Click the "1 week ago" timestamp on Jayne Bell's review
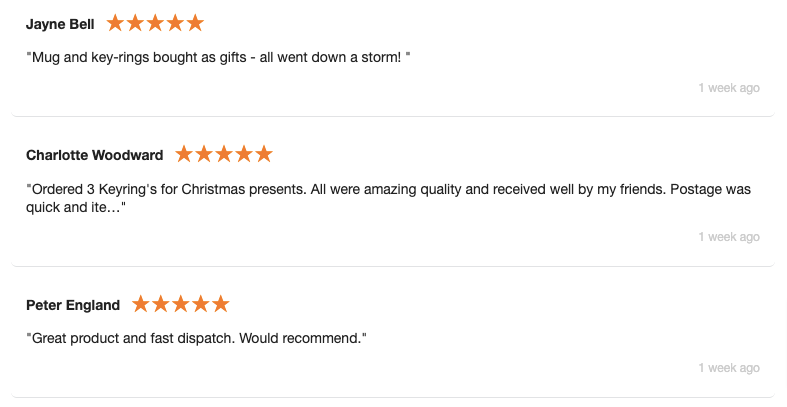 [x=729, y=88]
